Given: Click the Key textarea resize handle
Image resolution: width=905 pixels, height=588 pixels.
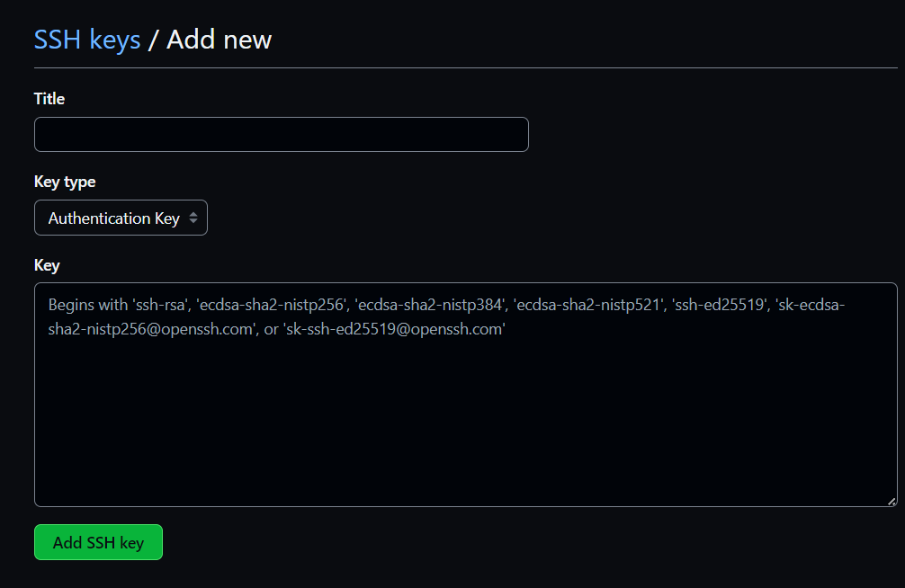Looking at the screenshot, I should (x=891, y=500).
